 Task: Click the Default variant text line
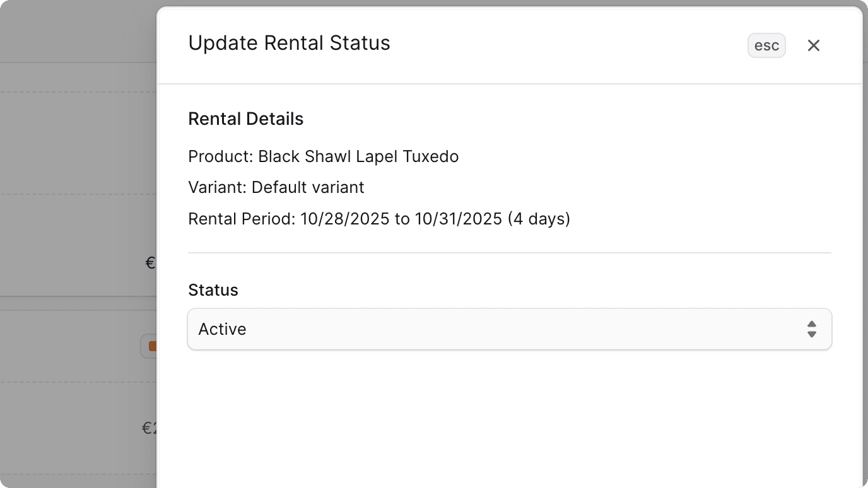276,187
